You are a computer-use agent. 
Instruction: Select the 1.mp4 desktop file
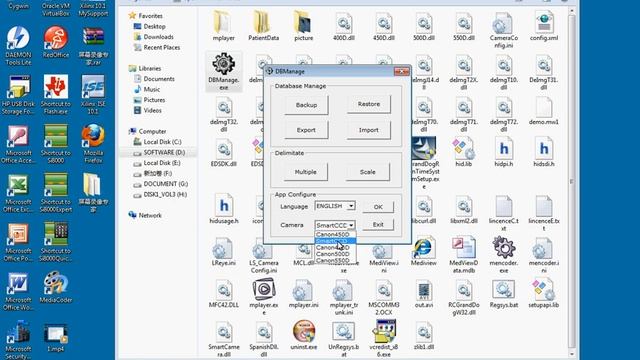56,338
